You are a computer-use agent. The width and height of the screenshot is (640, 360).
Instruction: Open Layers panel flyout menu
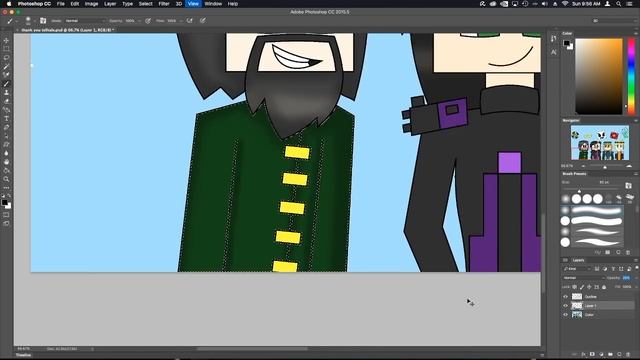coord(636,260)
